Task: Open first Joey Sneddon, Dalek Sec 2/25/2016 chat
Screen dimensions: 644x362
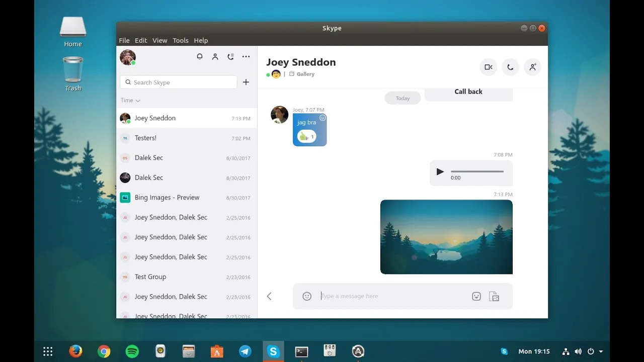Action: pos(187,217)
